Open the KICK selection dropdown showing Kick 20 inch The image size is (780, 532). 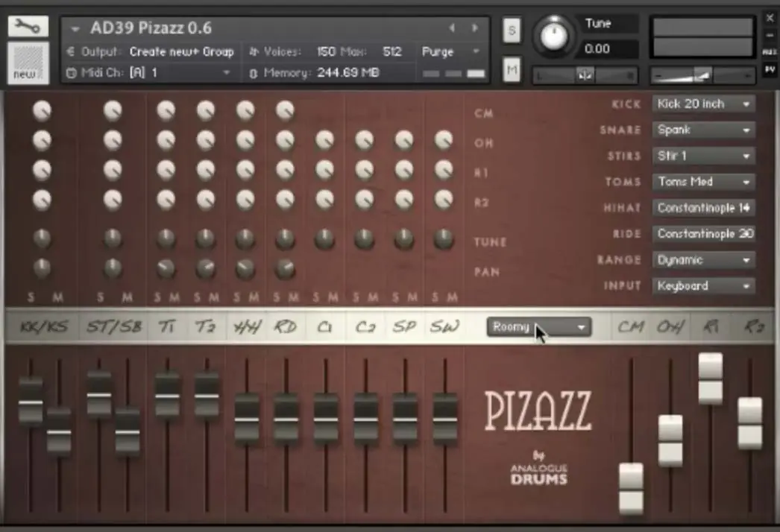point(703,104)
